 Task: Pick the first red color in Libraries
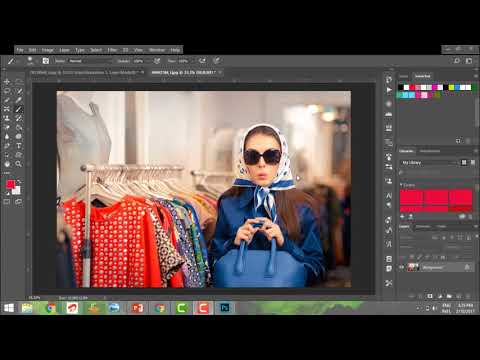411,197
